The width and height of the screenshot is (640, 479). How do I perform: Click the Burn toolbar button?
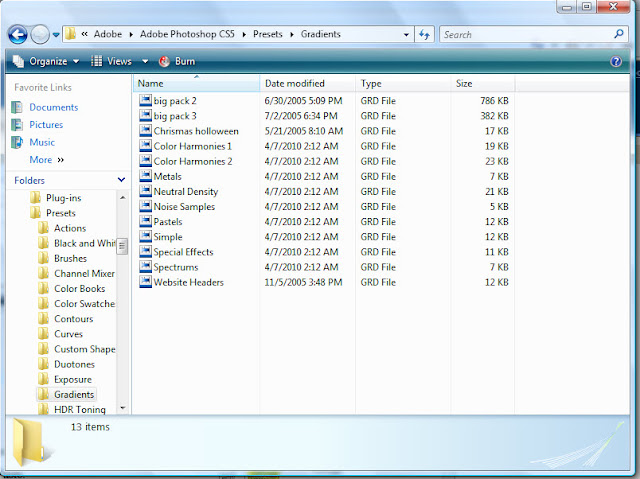click(177, 62)
